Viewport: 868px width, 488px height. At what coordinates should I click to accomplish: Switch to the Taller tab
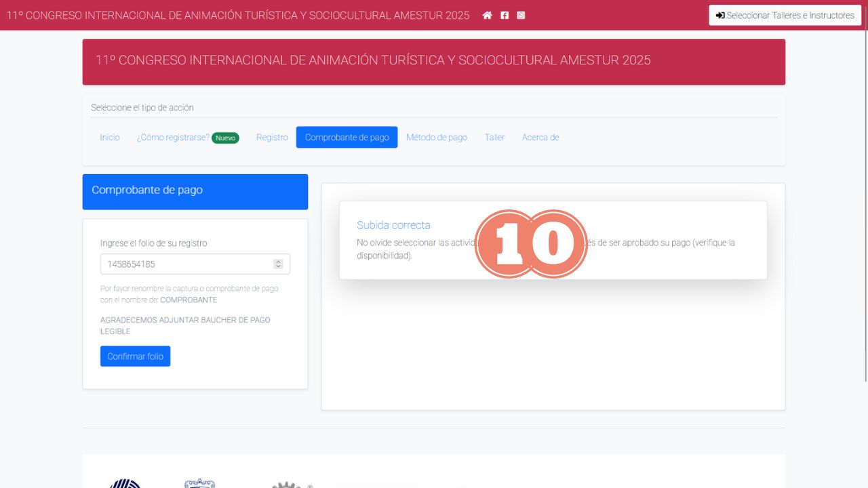pos(494,138)
